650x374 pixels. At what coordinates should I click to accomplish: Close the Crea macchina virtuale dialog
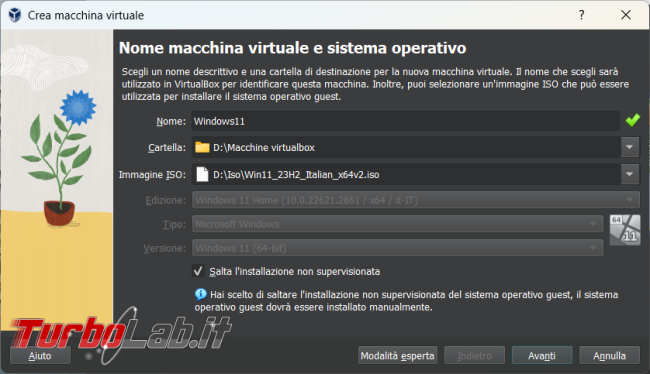(x=626, y=15)
